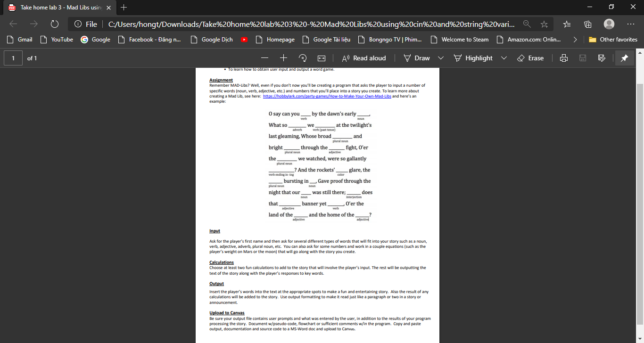Expand the bookmarks overflow chevron

click(575, 40)
